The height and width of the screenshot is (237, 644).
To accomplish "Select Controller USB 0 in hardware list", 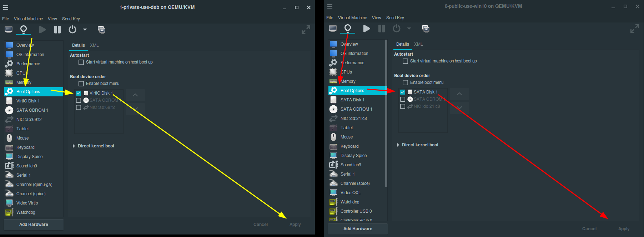I will (357, 211).
